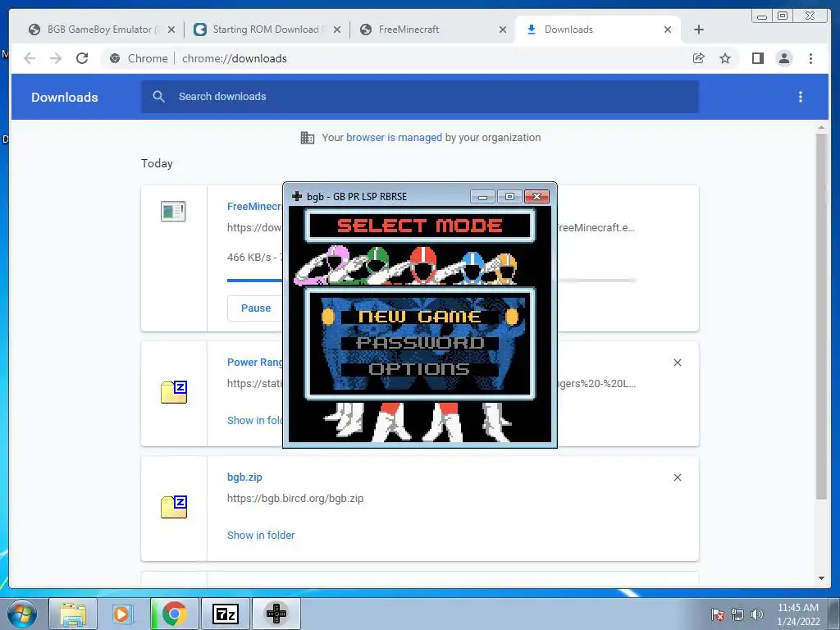Click the scrollbar down arrow
The height and width of the screenshot is (630, 840).
click(x=821, y=578)
